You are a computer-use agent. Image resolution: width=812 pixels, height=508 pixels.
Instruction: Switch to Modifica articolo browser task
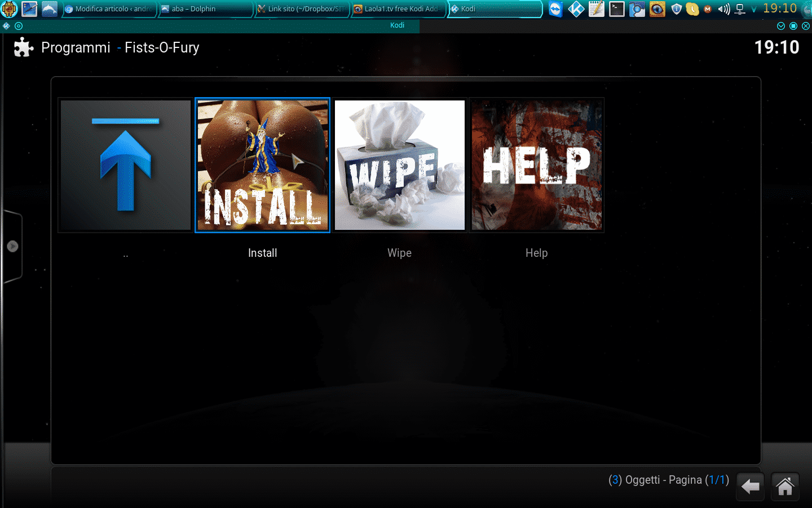(109, 9)
